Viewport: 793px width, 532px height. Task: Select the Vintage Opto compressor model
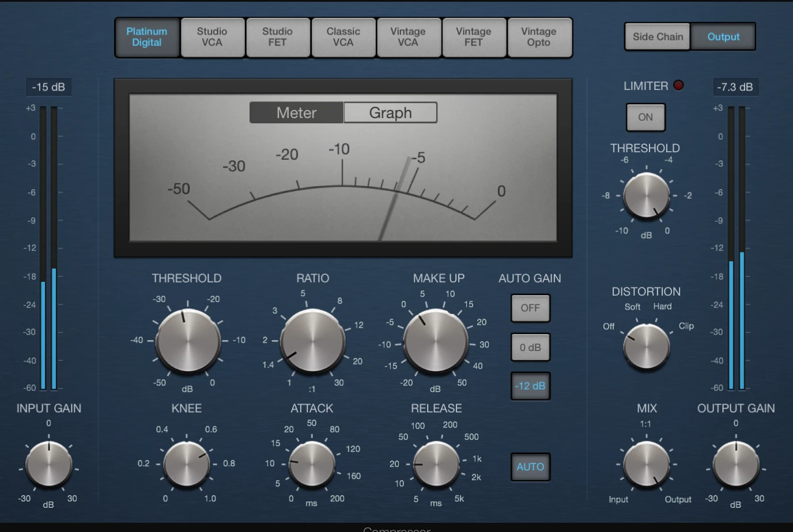coord(539,37)
